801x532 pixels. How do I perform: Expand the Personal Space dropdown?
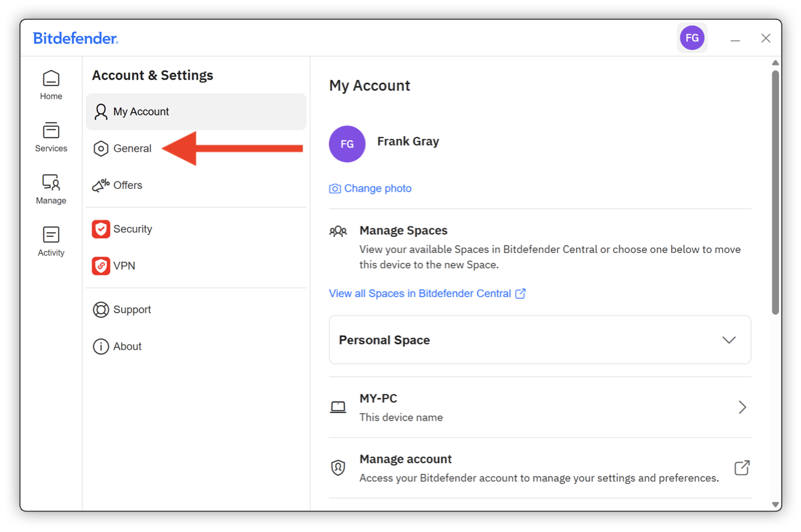pyautogui.click(x=540, y=340)
